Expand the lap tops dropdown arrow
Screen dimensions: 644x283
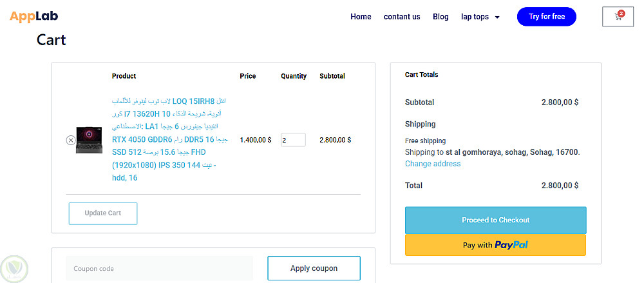coord(497,17)
